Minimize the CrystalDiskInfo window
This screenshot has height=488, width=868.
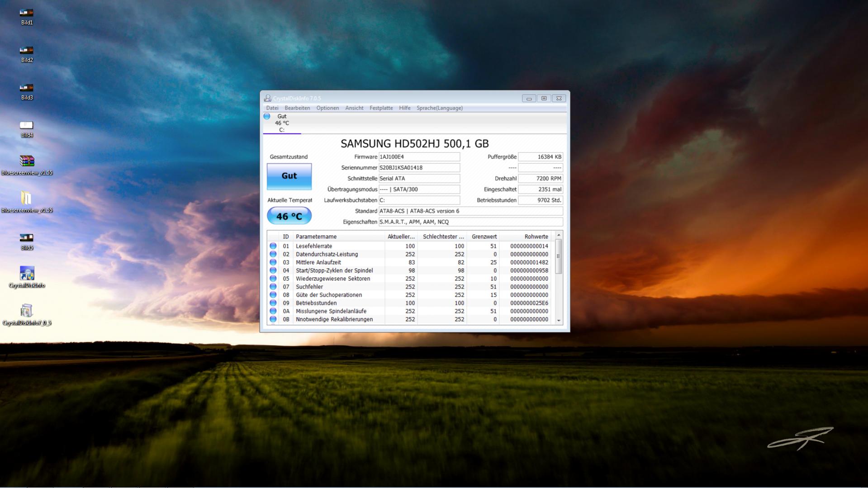pos(529,98)
